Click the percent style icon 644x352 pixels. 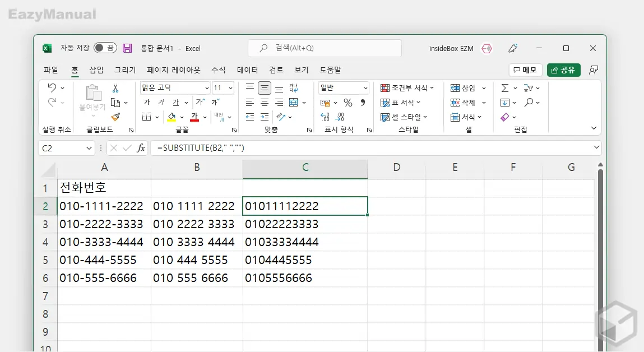(348, 103)
